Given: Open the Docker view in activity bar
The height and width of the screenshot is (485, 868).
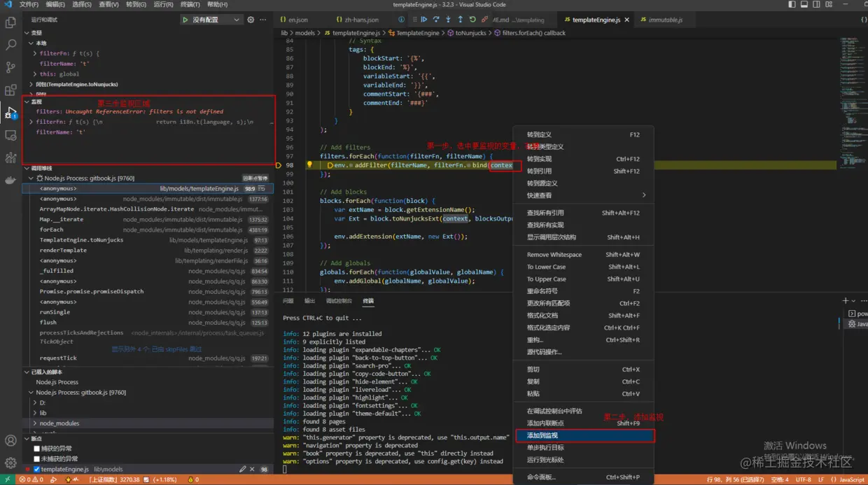Looking at the screenshot, I should tap(10, 180).
